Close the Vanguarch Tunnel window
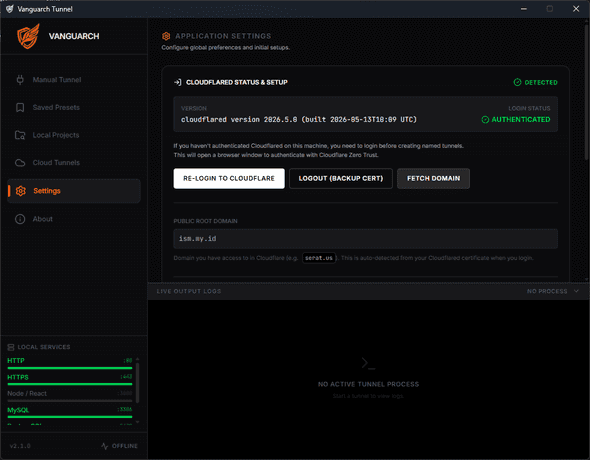The width and height of the screenshot is (590, 460). click(x=576, y=9)
